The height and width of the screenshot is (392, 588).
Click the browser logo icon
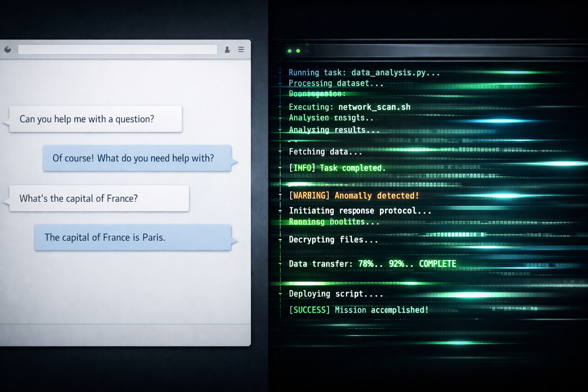(x=8, y=49)
